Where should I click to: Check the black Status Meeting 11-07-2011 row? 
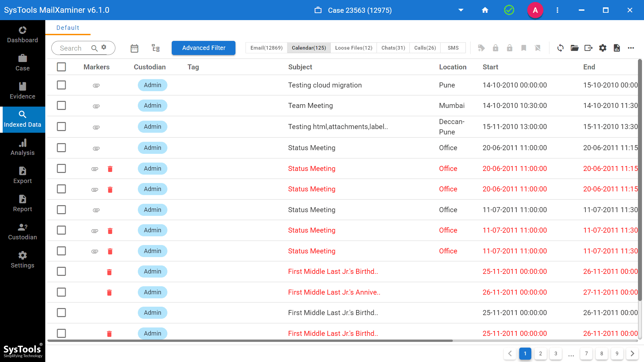61,209
